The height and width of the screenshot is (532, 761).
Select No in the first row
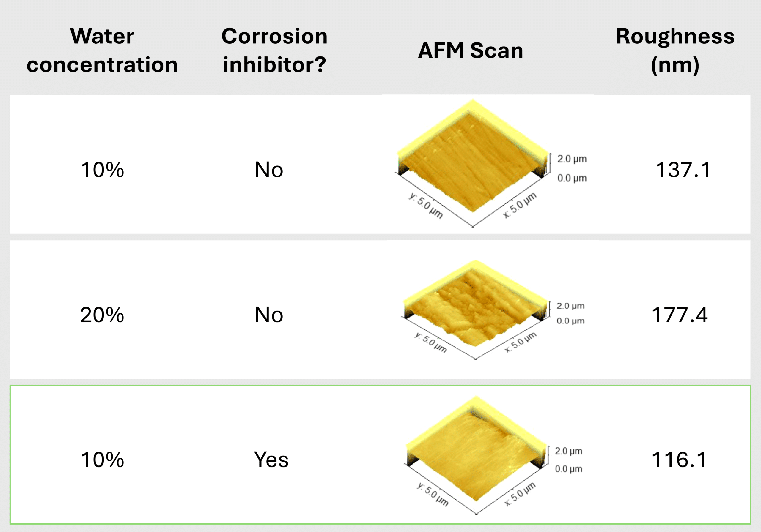coord(269,170)
